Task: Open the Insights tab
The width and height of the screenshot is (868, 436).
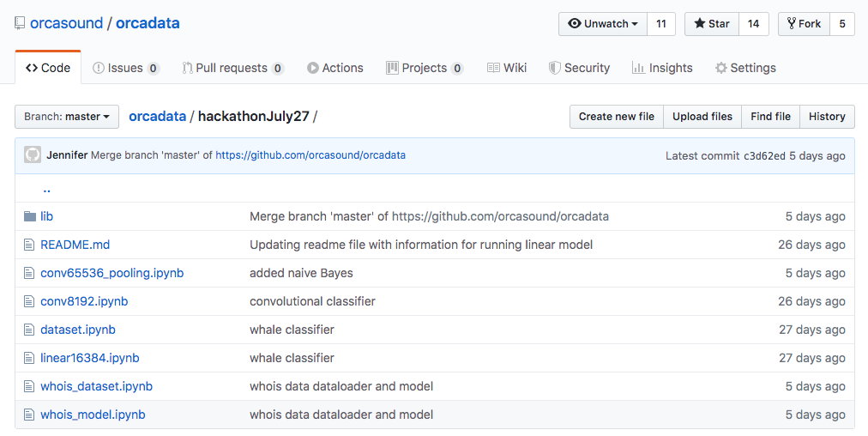Action: coord(662,68)
